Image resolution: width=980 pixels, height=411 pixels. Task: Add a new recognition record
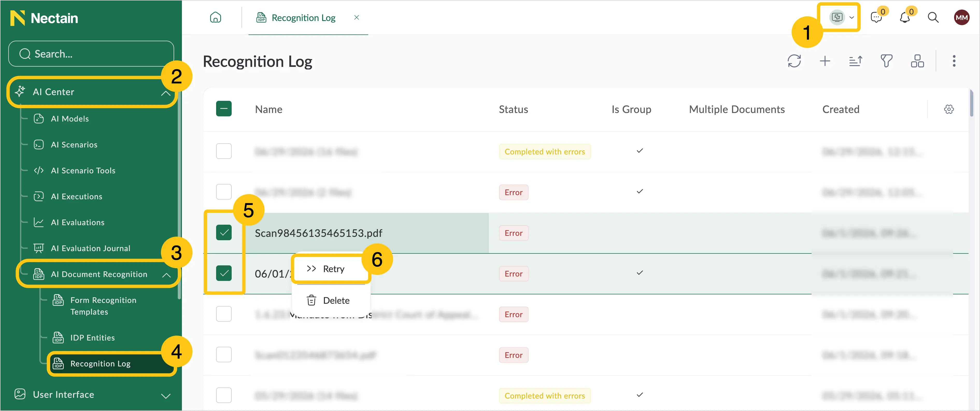(x=825, y=61)
